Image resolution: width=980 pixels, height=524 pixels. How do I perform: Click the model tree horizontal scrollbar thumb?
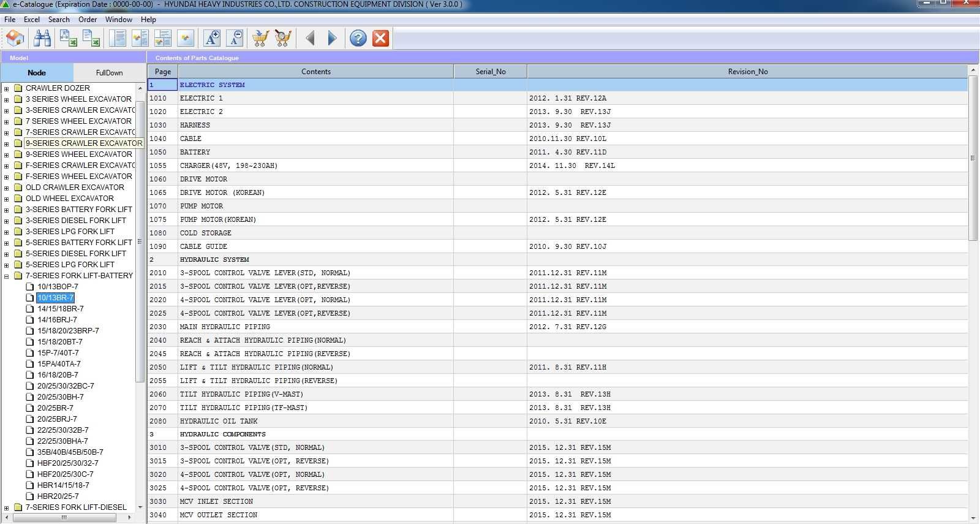(63, 517)
